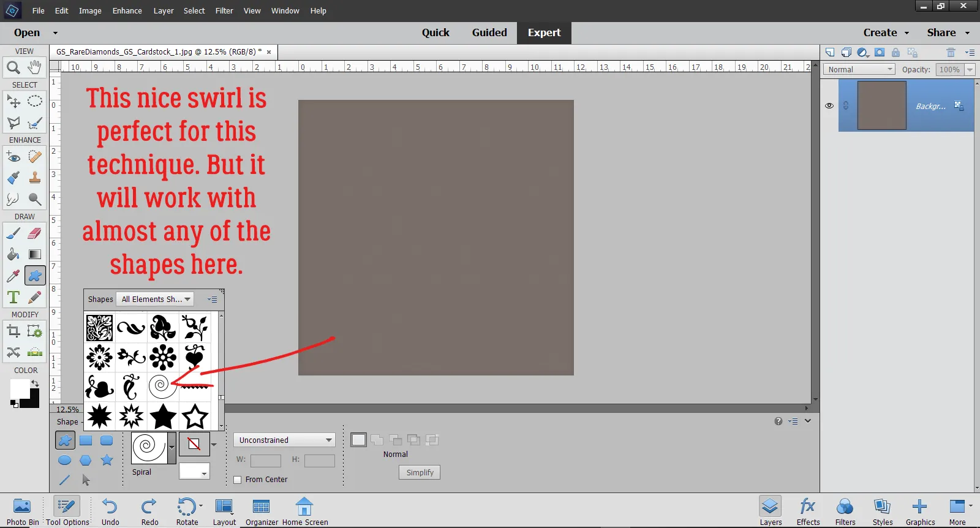
Task: Click the Simplify button
Action: (x=420, y=472)
